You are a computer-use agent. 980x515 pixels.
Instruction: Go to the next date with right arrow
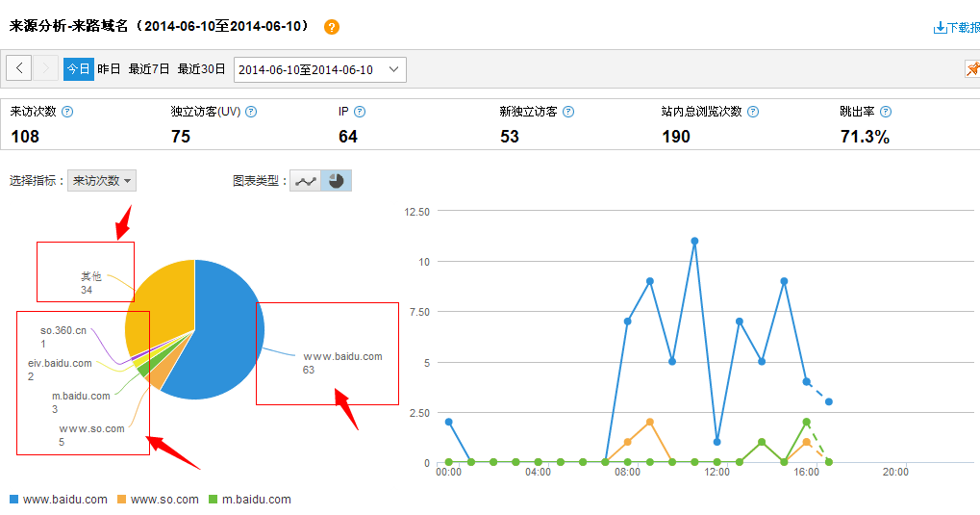click(x=45, y=68)
